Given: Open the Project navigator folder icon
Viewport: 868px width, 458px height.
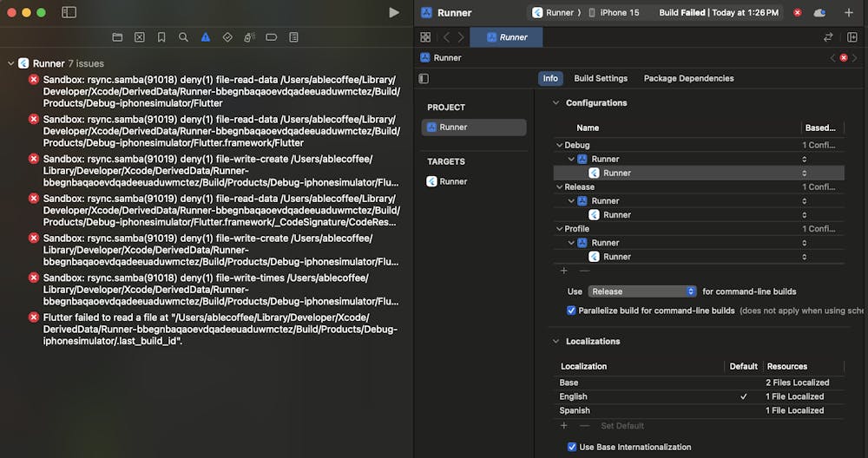Looking at the screenshot, I should (117, 37).
